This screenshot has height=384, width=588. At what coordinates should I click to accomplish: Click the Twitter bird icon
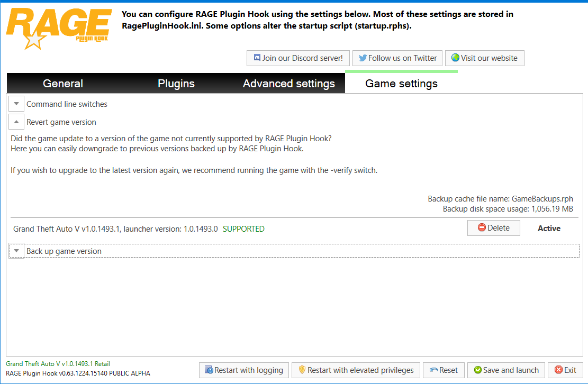363,58
